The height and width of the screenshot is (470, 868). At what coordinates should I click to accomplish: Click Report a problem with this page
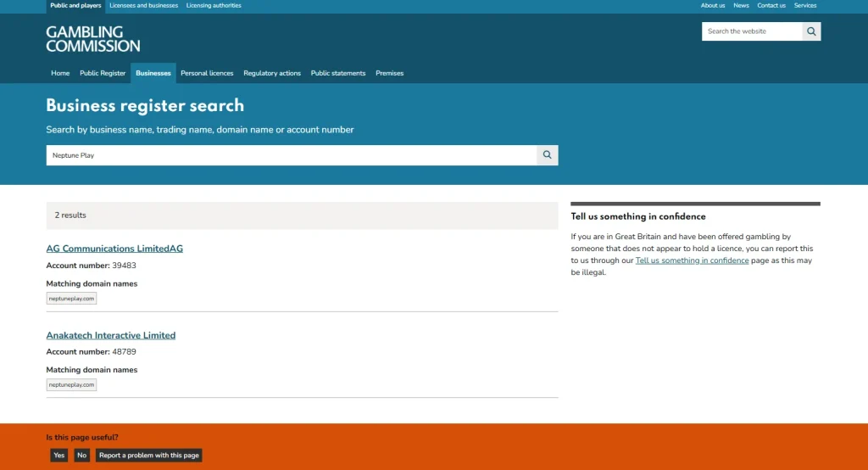click(x=149, y=455)
